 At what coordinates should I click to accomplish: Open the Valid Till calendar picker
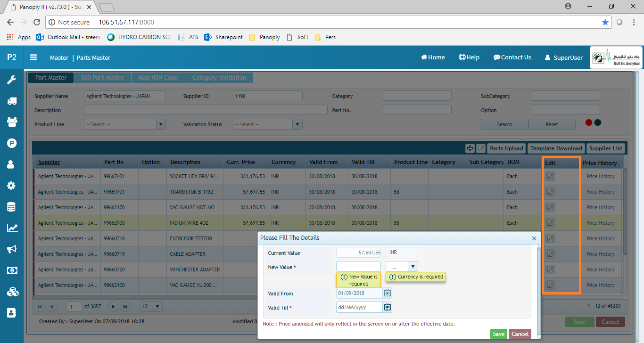pyautogui.click(x=388, y=307)
